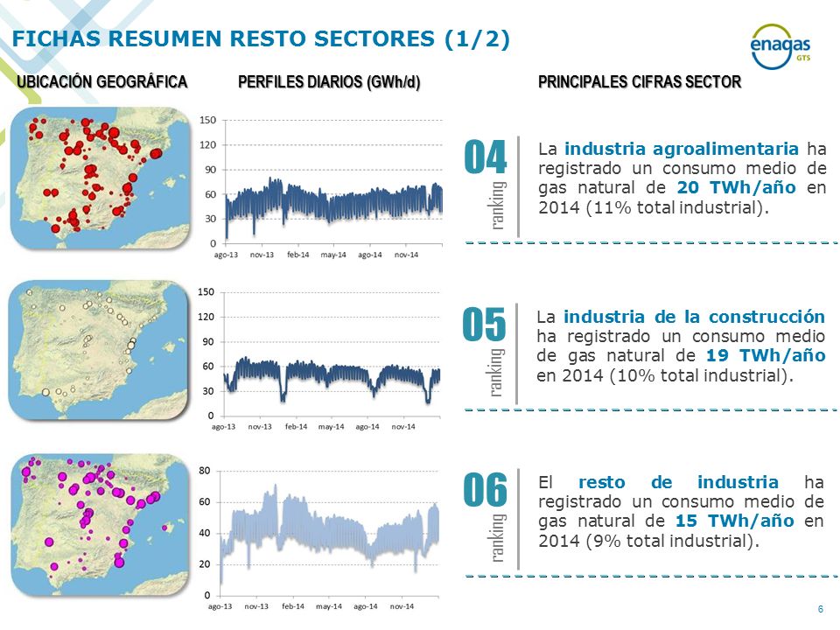Image resolution: width=840 pixels, height=630 pixels.
Task: Click the text '(10% total industrial)'
Action: [x=702, y=375]
